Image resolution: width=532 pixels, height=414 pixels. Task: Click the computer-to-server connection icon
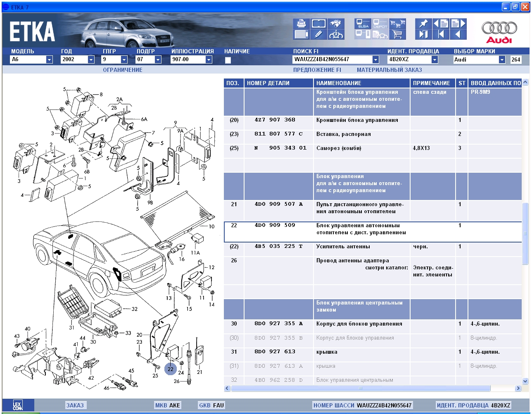[x=363, y=34]
